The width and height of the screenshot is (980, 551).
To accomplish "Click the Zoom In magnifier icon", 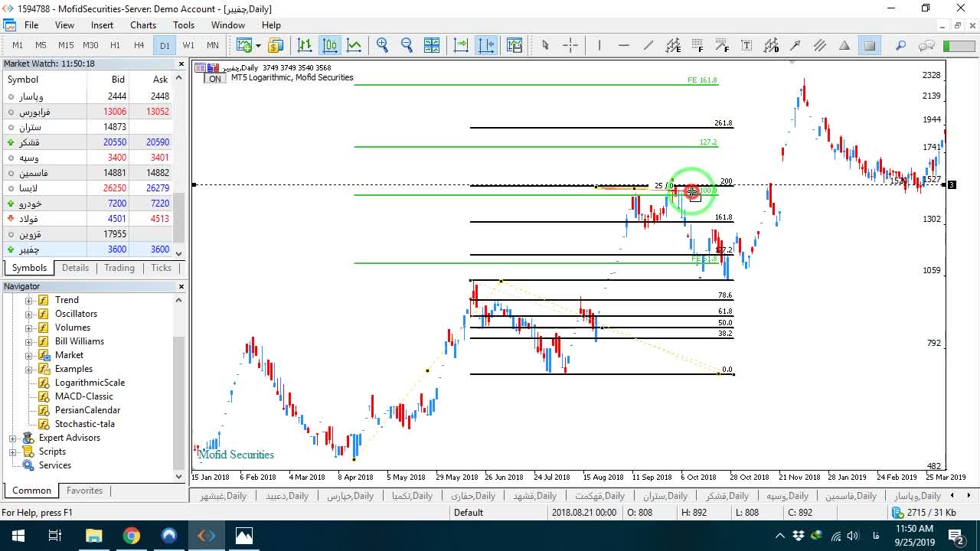I will click(382, 45).
